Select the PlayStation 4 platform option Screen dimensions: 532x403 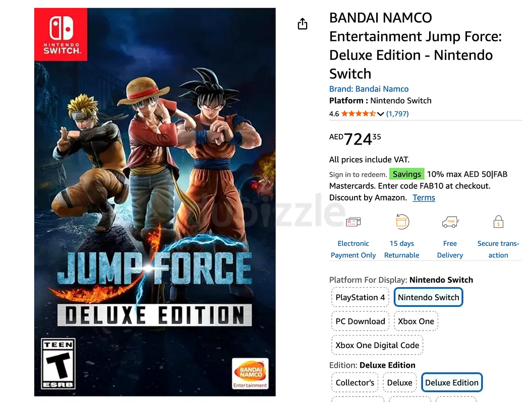point(360,297)
